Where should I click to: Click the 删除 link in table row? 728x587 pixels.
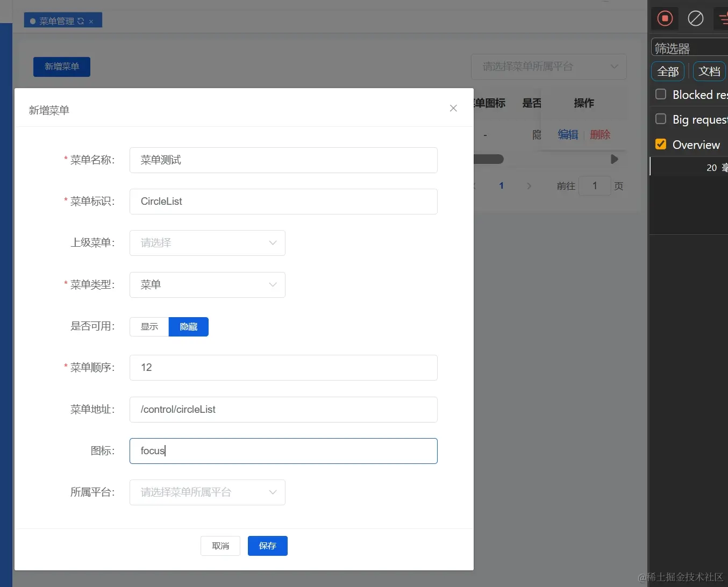click(x=600, y=134)
